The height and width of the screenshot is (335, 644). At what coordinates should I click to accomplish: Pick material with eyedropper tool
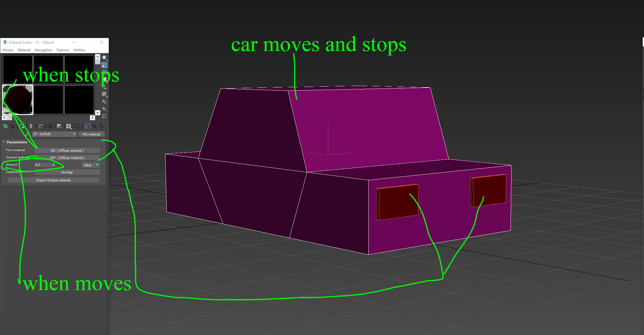click(x=27, y=134)
